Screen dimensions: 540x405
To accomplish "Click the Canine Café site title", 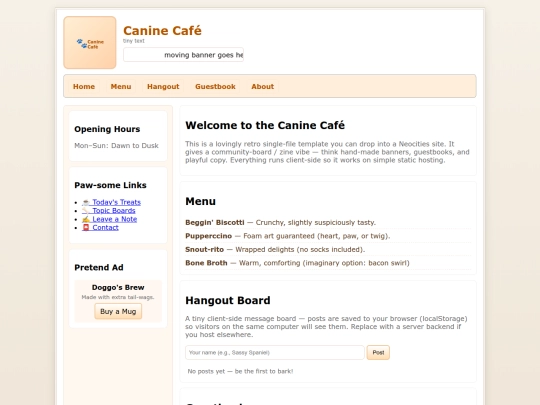I will point(162,31).
